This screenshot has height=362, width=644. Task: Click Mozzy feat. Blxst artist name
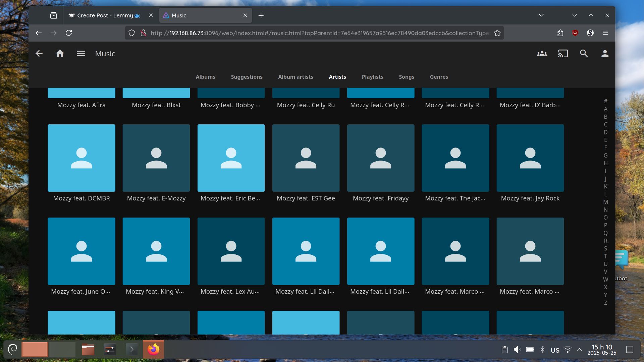pos(156,105)
